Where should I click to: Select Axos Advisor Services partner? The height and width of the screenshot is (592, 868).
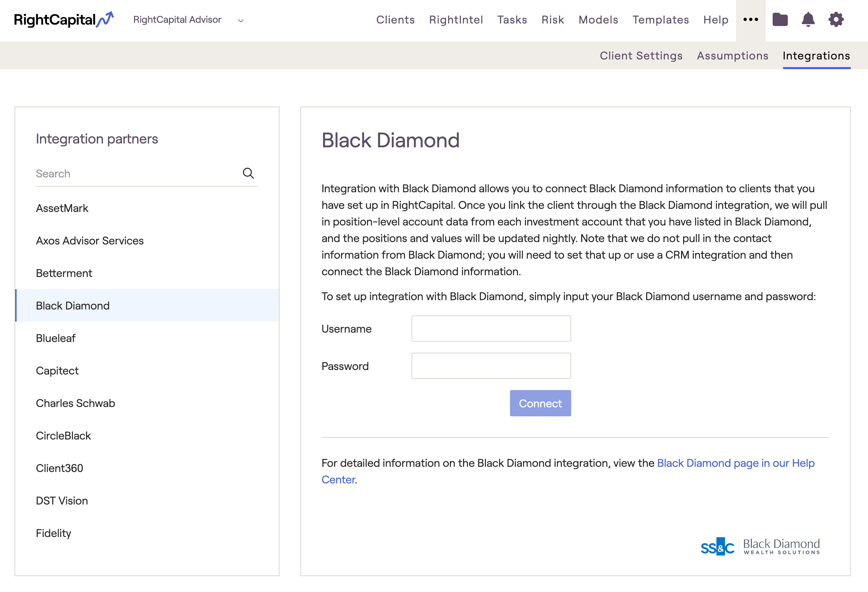coord(147,241)
